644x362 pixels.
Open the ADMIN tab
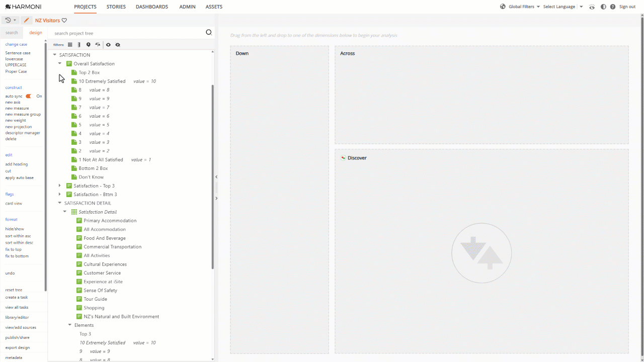[188, 7]
